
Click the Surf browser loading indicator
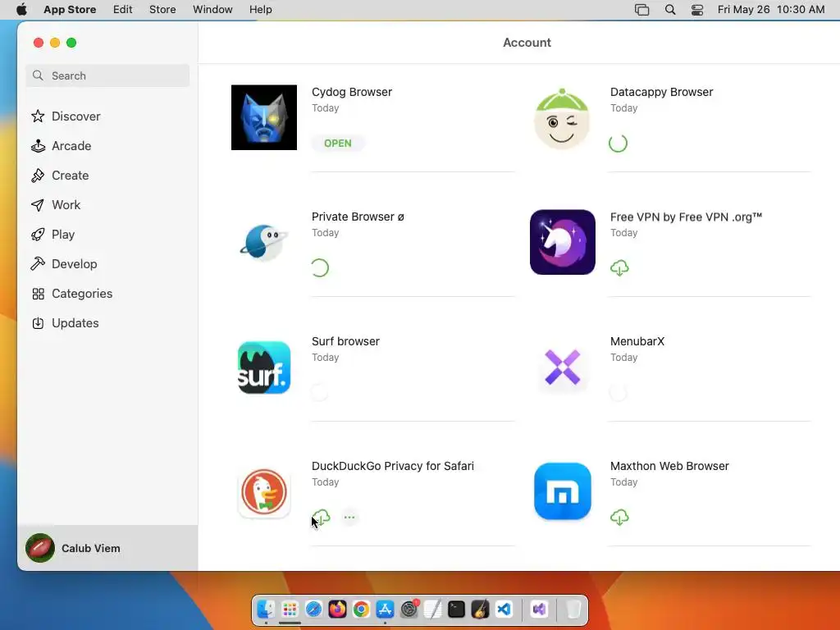(x=319, y=393)
